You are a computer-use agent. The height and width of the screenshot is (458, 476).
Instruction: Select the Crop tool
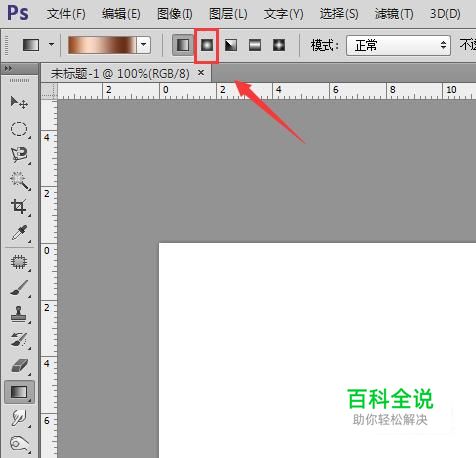pyautogui.click(x=19, y=207)
